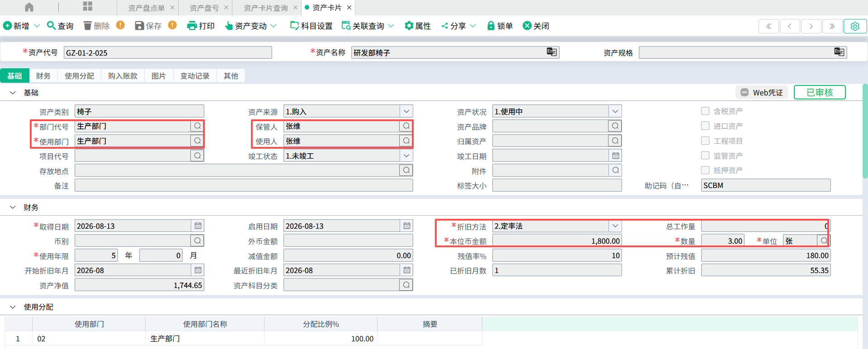Click lookup icon for 保管人
Viewport: 868px width, 349px height.
tap(406, 126)
